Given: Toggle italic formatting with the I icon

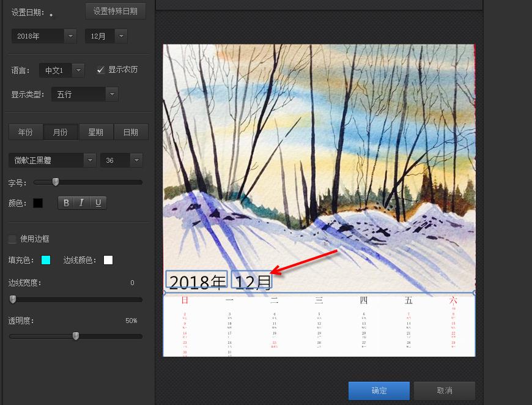Looking at the screenshot, I should [81, 202].
